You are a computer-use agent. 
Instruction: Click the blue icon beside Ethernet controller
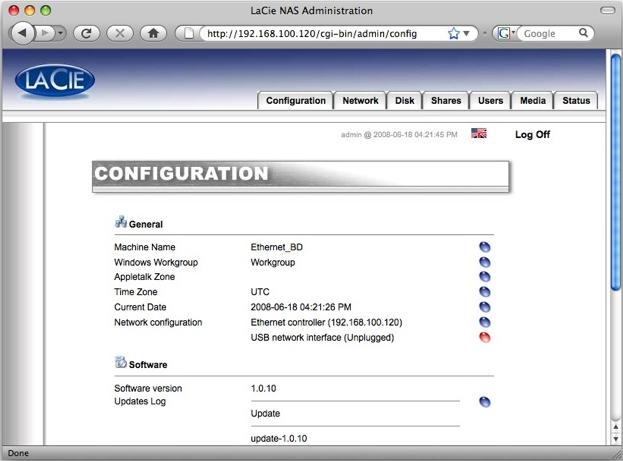pyautogui.click(x=485, y=322)
